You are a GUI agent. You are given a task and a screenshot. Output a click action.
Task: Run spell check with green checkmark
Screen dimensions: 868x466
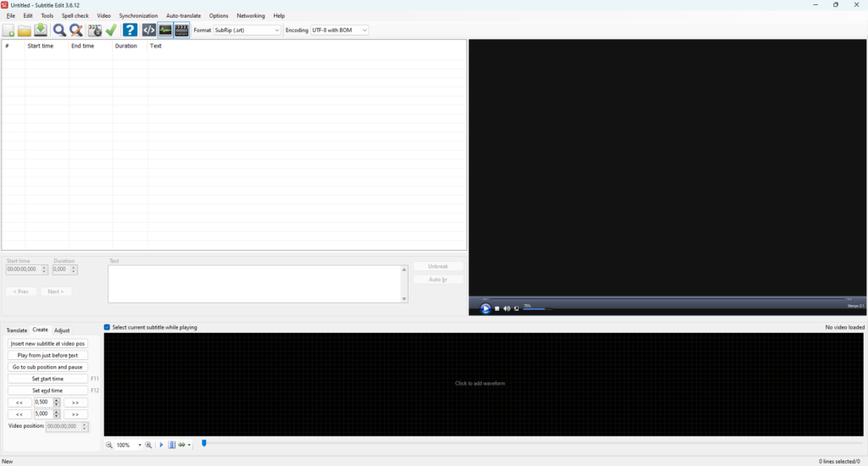(x=111, y=31)
